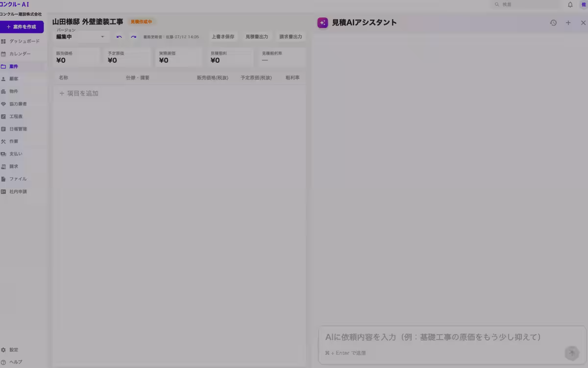Click the 山田様邸 外壁塗装工事 title

pos(88,22)
